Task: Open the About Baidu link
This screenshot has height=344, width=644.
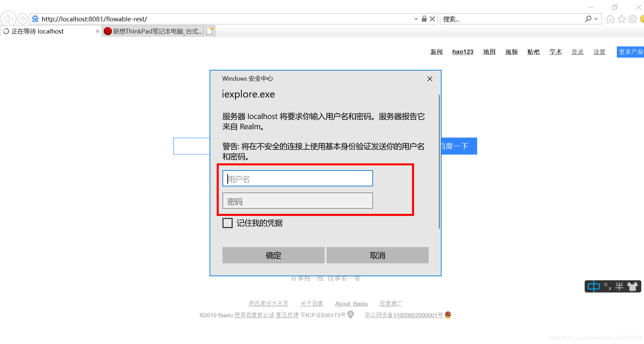Action: coord(351,303)
